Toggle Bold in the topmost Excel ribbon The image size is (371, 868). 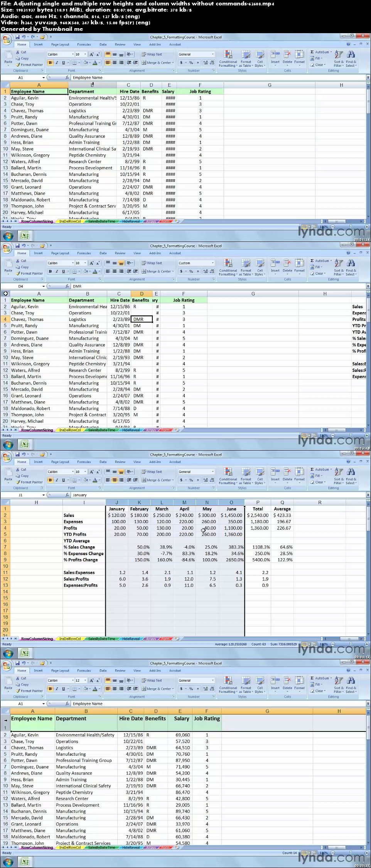[50, 63]
